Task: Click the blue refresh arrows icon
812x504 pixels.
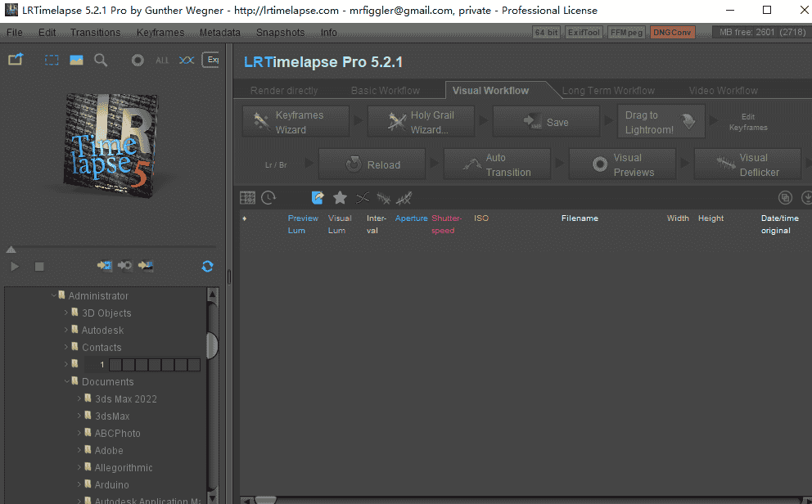Action: point(207,266)
